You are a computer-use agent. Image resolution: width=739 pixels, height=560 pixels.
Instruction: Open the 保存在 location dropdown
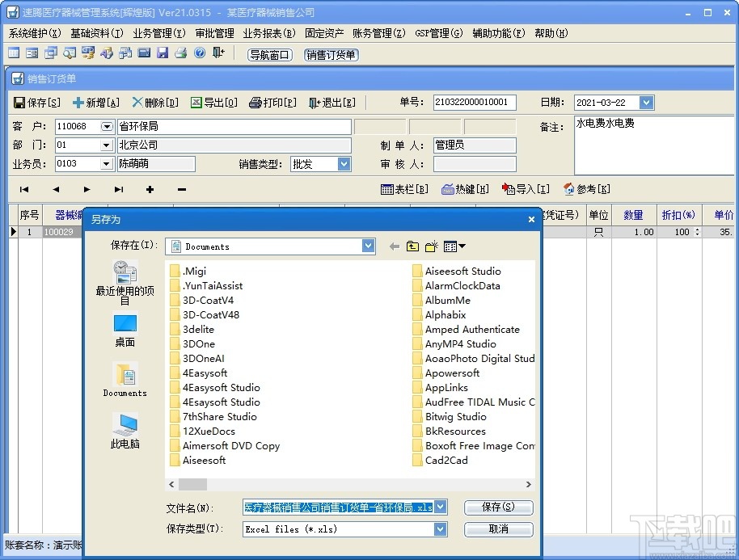click(368, 246)
